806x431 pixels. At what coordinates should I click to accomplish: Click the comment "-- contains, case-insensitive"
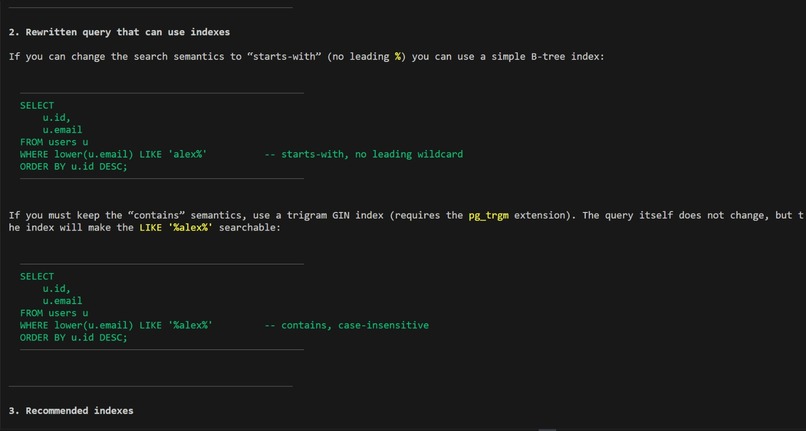347,325
